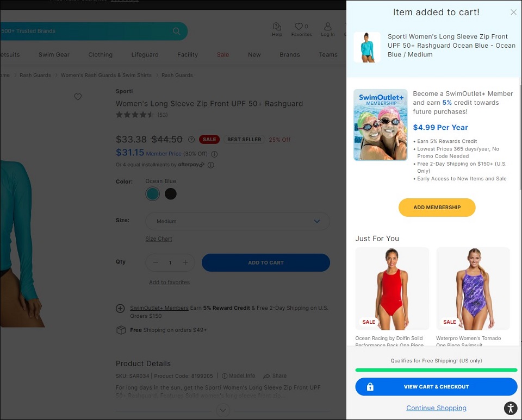Click the free shipping box icon
This screenshot has height=420, width=522.
click(121, 330)
